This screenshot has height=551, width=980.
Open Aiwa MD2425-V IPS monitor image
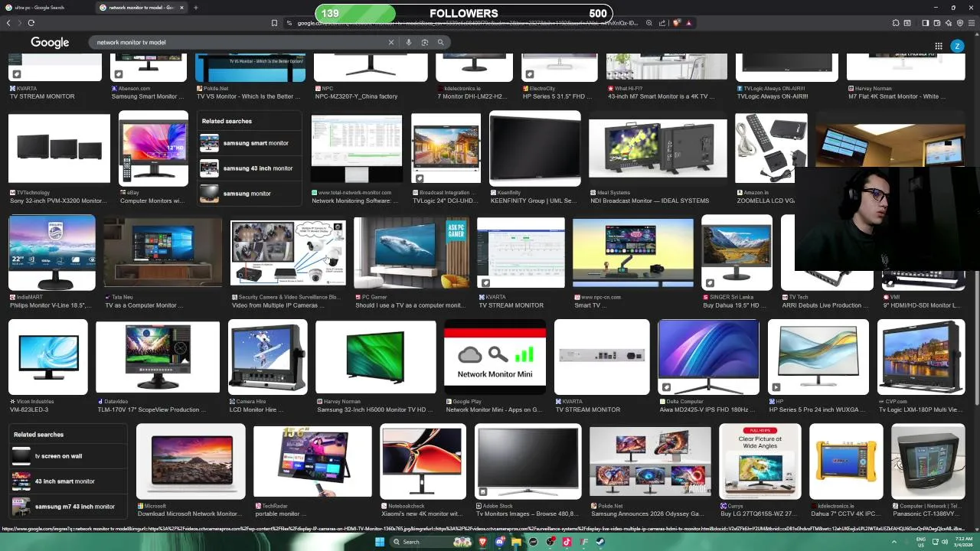[x=708, y=357]
